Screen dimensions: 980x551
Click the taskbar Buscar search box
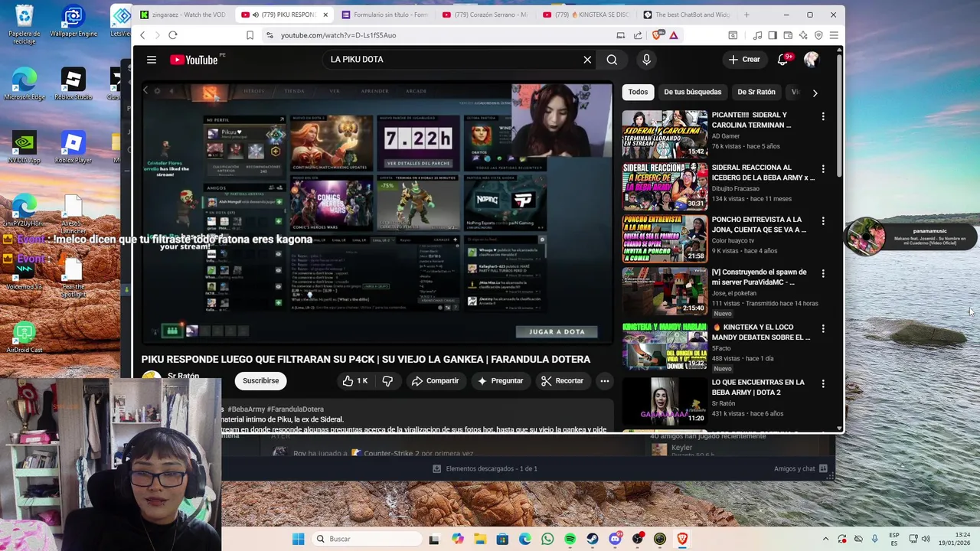click(x=367, y=539)
